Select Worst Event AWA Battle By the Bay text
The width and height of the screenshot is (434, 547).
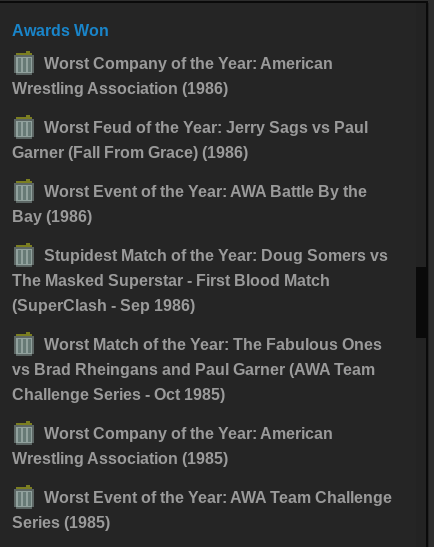point(189,204)
